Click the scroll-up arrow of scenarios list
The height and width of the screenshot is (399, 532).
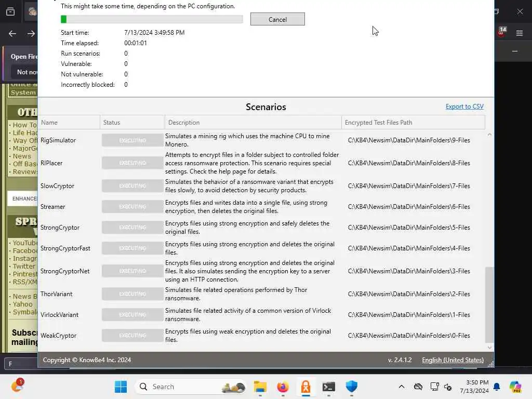tap(489, 135)
